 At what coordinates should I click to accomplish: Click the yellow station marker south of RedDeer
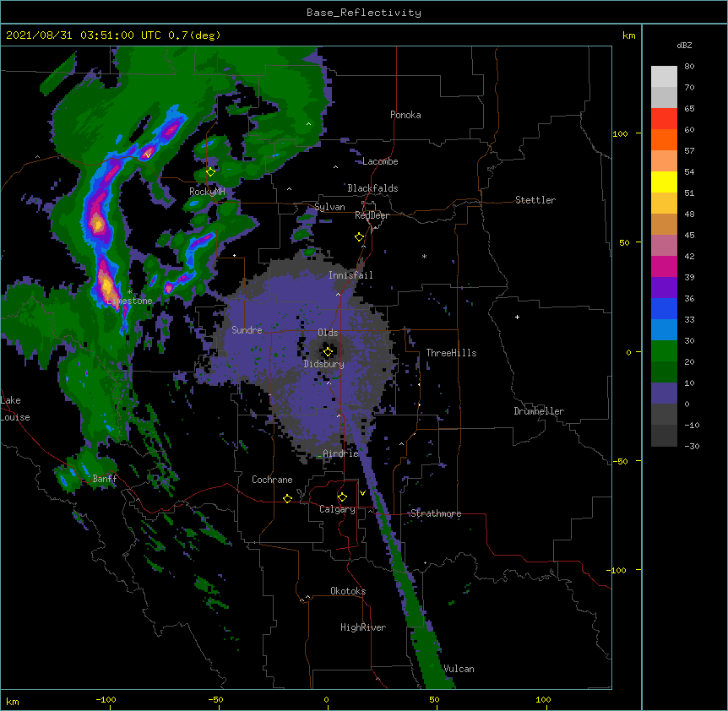tap(360, 237)
